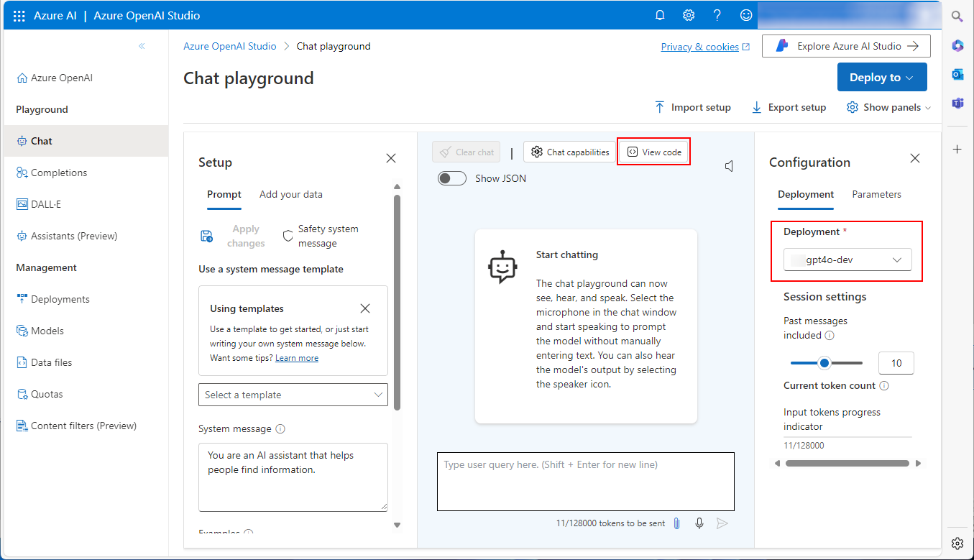The height and width of the screenshot is (560, 974).
Task: Click the microphone icon below query box
Action: (699, 523)
